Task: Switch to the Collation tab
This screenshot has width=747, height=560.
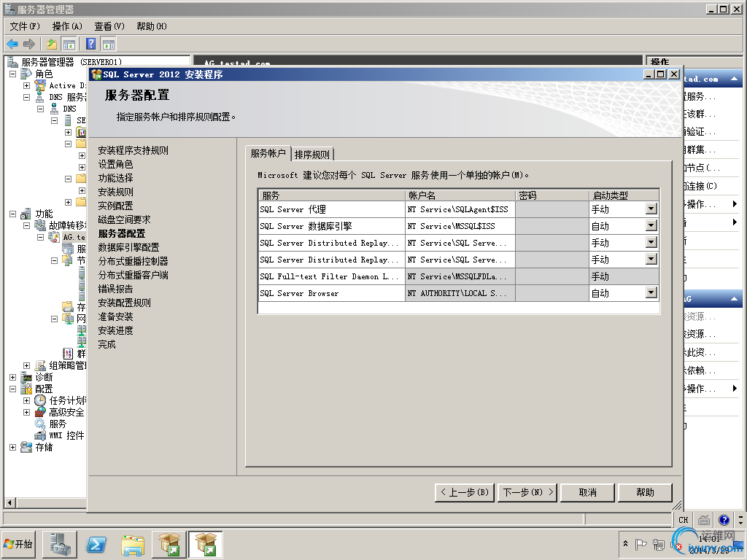Action: (312, 155)
